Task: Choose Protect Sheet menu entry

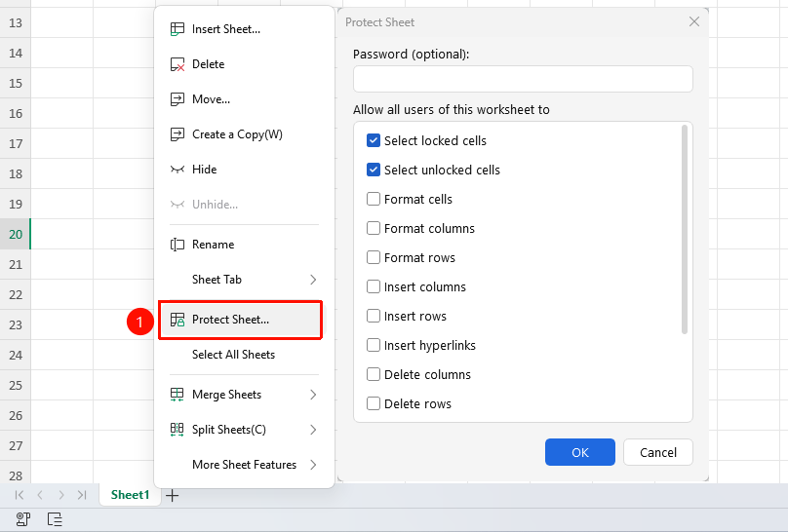Action: pyautogui.click(x=244, y=320)
